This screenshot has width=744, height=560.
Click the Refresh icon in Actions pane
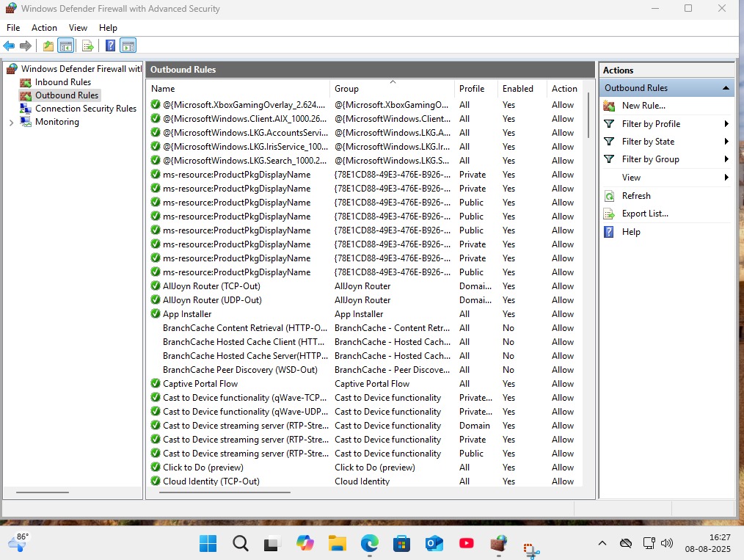point(609,196)
